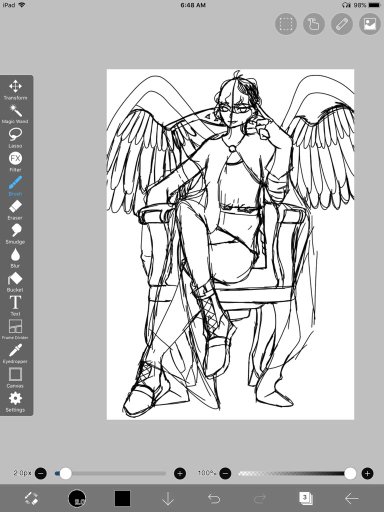Choose the Lasso tool

[15, 138]
